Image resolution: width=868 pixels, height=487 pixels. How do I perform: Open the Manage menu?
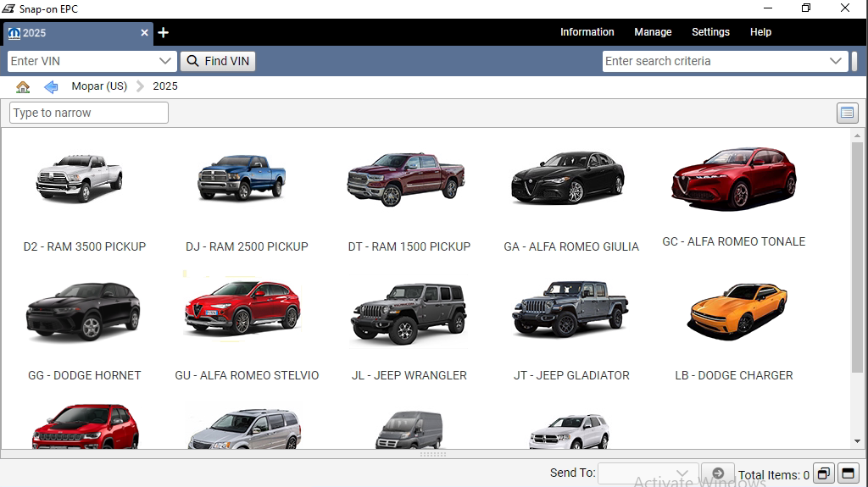click(x=653, y=32)
